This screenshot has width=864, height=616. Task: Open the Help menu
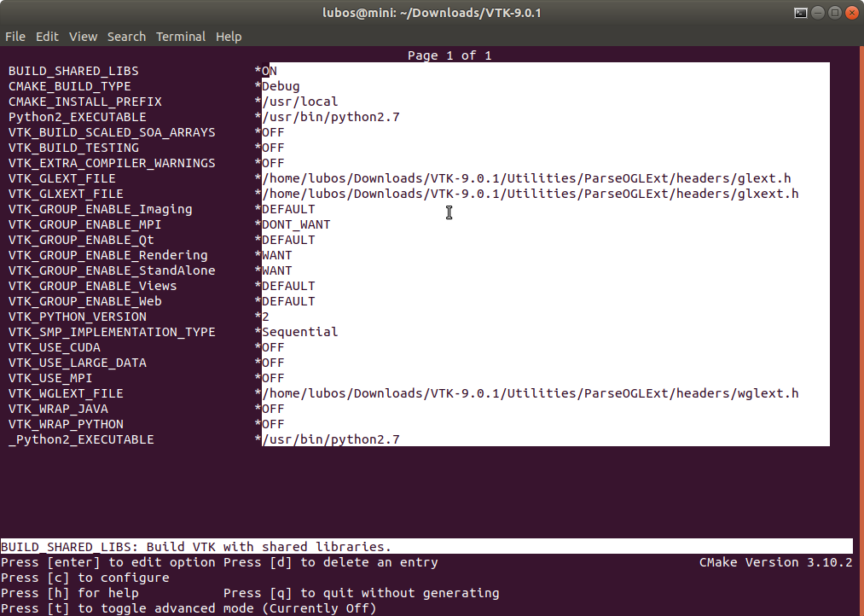tap(229, 37)
